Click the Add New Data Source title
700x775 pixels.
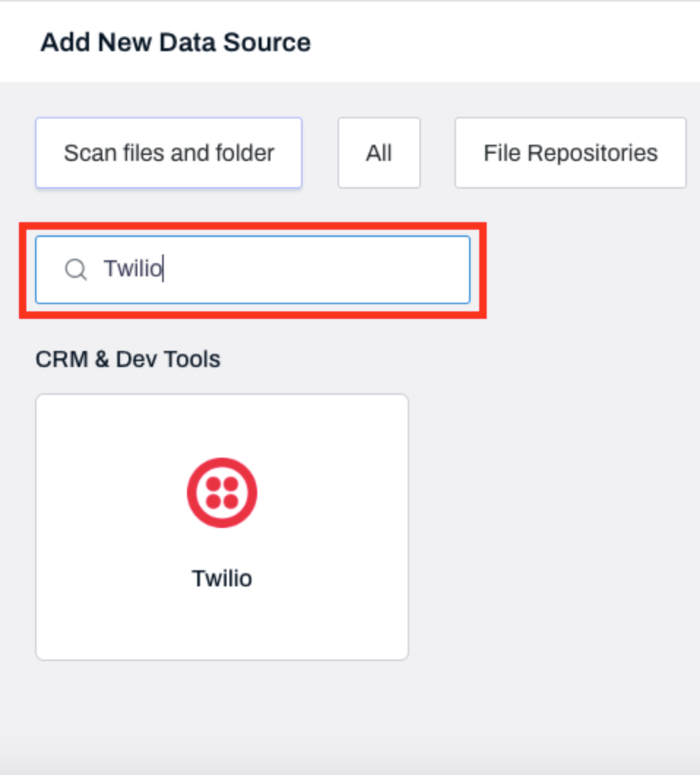tap(175, 42)
